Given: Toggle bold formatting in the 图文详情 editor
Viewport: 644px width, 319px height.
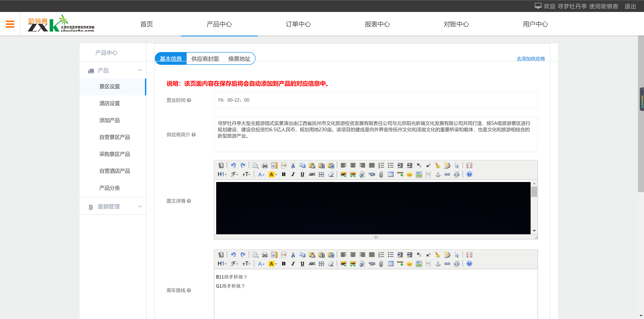Looking at the screenshot, I should pos(283,174).
